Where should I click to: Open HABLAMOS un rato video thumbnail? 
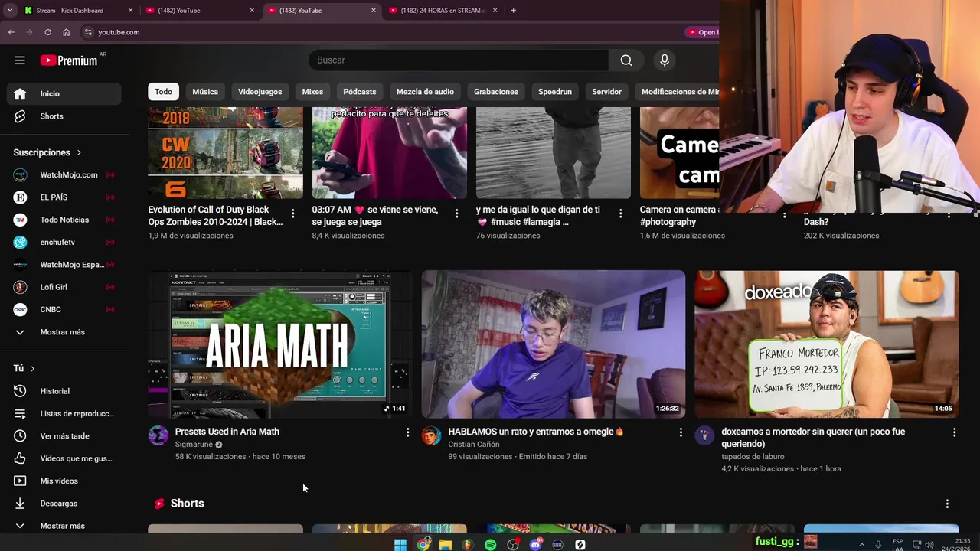pyautogui.click(x=554, y=344)
